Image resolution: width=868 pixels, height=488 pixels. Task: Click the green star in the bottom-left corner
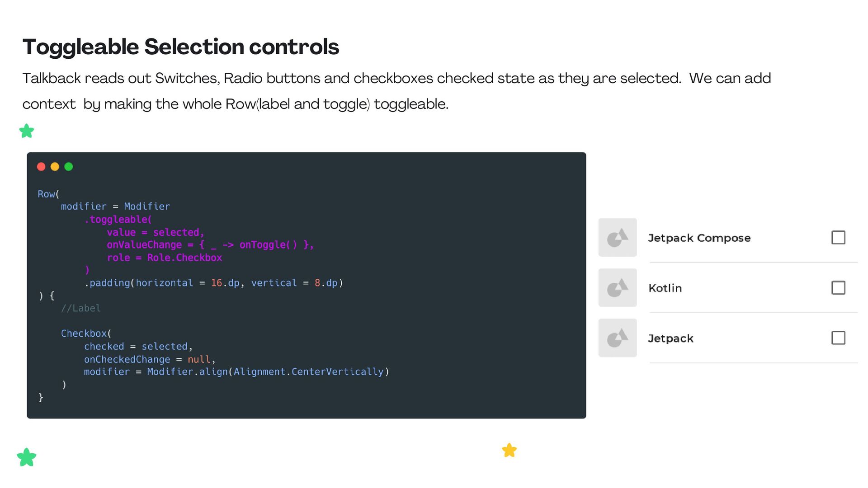click(27, 457)
